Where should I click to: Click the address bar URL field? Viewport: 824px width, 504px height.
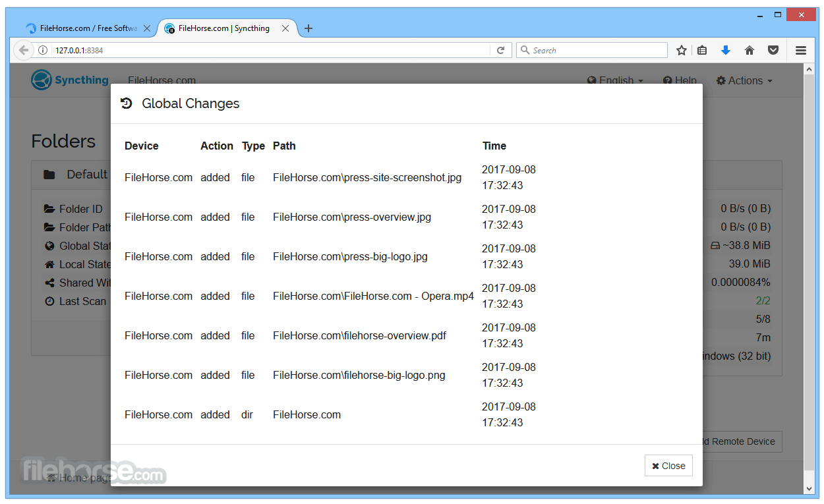tap(270, 50)
